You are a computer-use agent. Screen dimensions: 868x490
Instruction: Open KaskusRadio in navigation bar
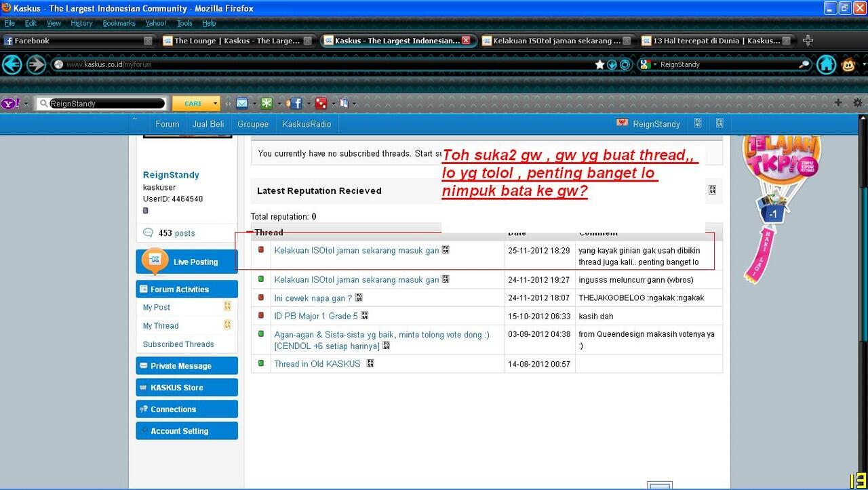(x=307, y=124)
